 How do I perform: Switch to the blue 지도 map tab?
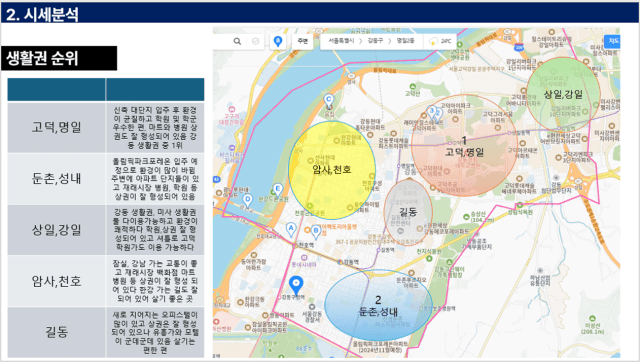pos(613,41)
